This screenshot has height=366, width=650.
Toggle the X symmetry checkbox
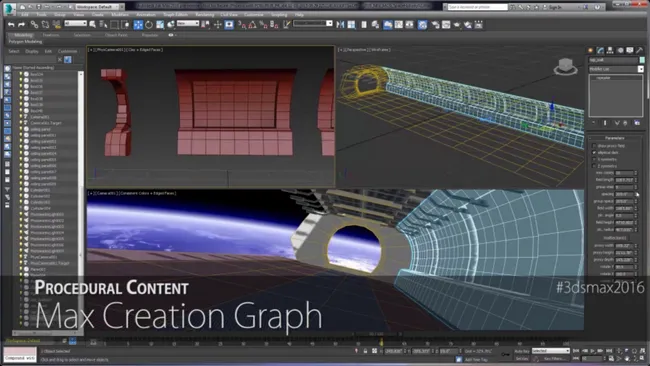[x=594, y=159]
